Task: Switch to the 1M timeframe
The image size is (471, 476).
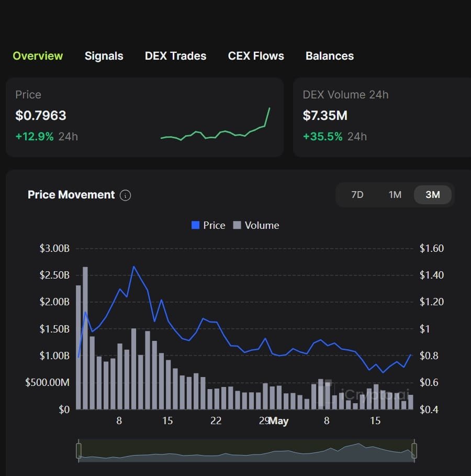Action: (x=395, y=195)
